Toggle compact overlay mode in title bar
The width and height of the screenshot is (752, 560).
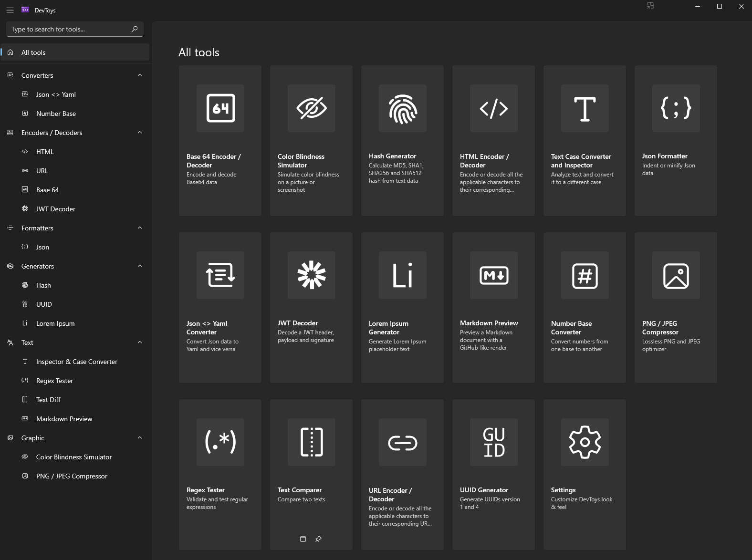tap(650, 6)
